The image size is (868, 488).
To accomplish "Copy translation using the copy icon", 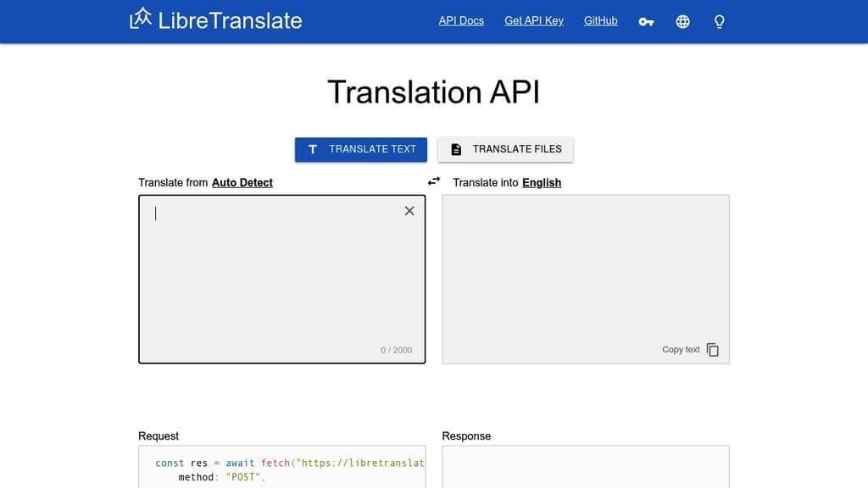I will point(712,349).
